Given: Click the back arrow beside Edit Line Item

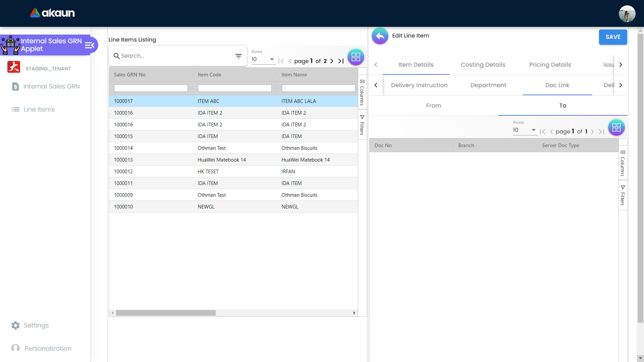Looking at the screenshot, I should [x=380, y=36].
